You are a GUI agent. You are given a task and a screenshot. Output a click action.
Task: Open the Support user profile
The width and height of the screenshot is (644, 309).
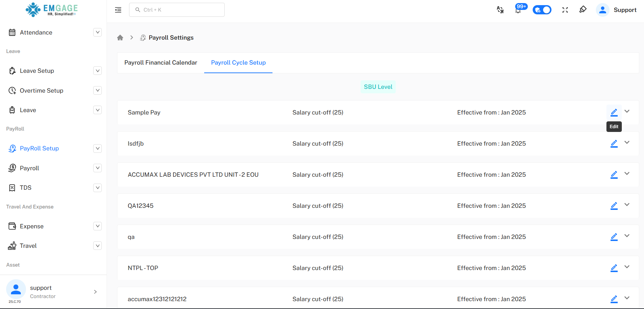[x=616, y=10]
